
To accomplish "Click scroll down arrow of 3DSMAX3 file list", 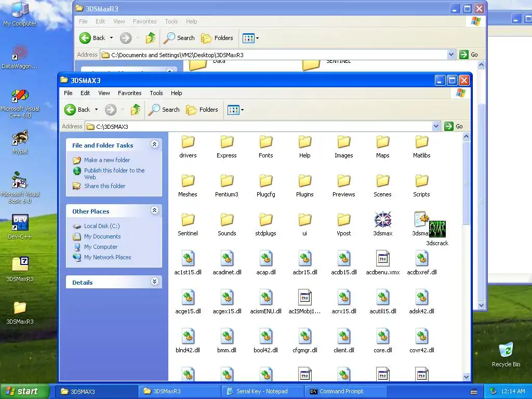I will click(466, 377).
